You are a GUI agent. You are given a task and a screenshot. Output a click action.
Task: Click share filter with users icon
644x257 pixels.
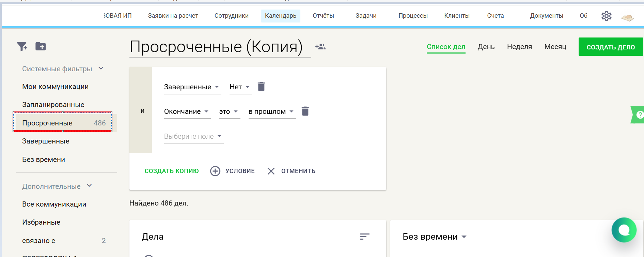(x=320, y=47)
